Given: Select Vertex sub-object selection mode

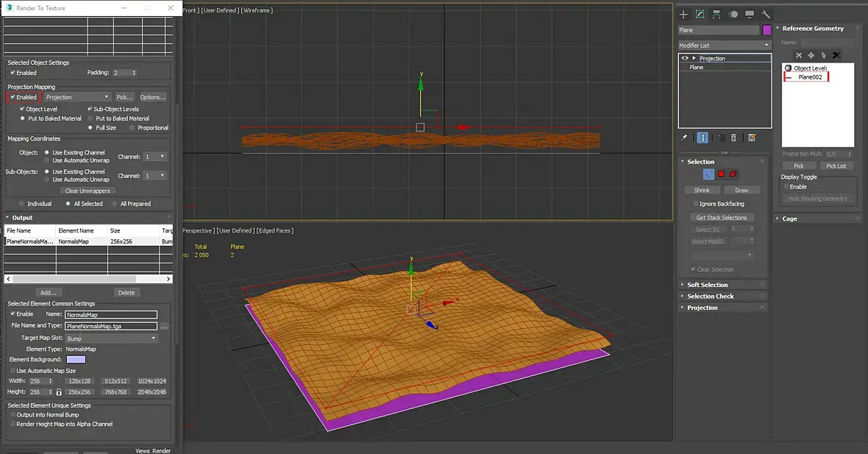Looking at the screenshot, I should (708, 174).
